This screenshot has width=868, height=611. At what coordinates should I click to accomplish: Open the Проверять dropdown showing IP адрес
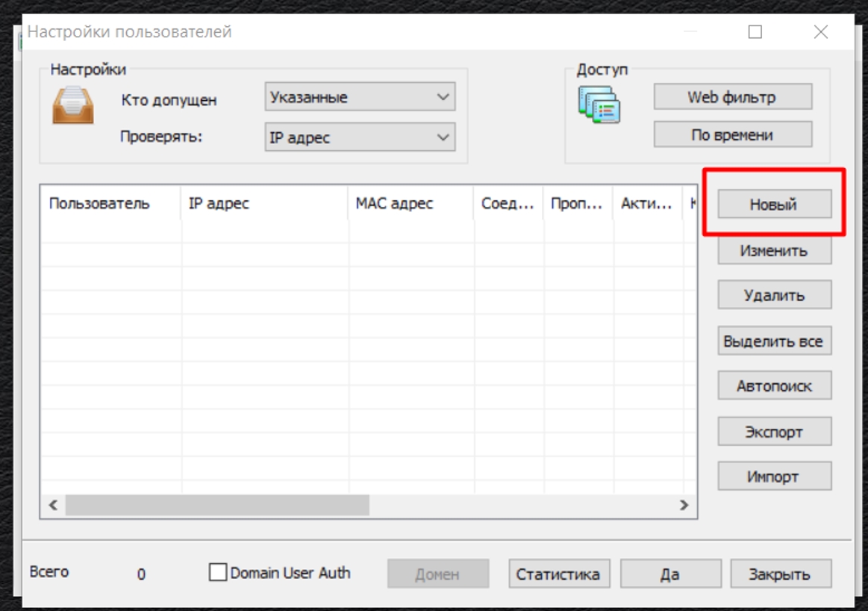click(360, 137)
